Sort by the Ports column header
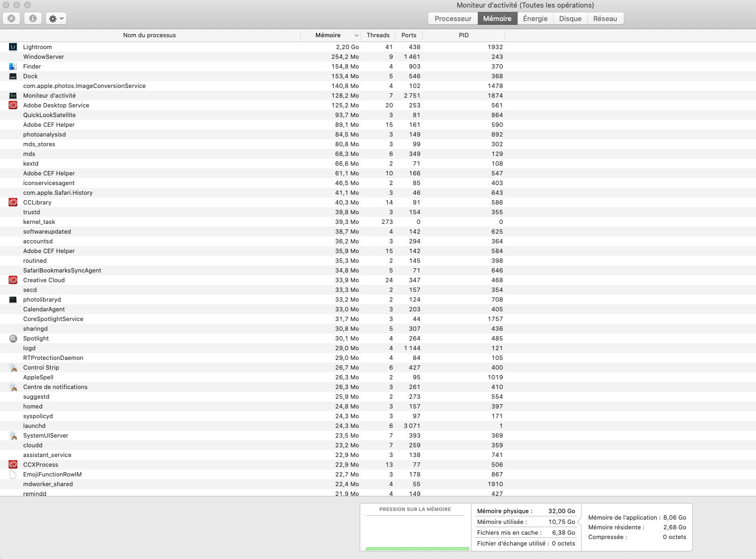This screenshot has width=756, height=559. [409, 35]
